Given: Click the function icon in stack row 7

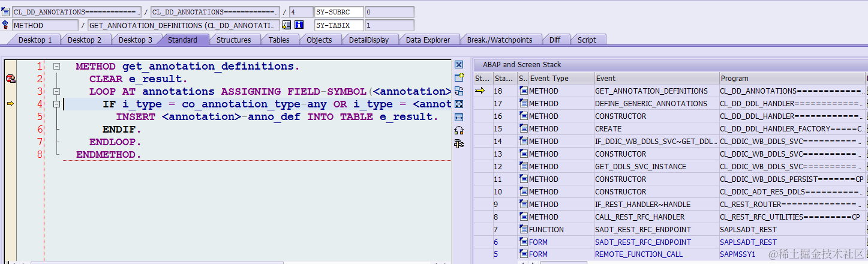Looking at the screenshot, I should [x=524, y=230].
